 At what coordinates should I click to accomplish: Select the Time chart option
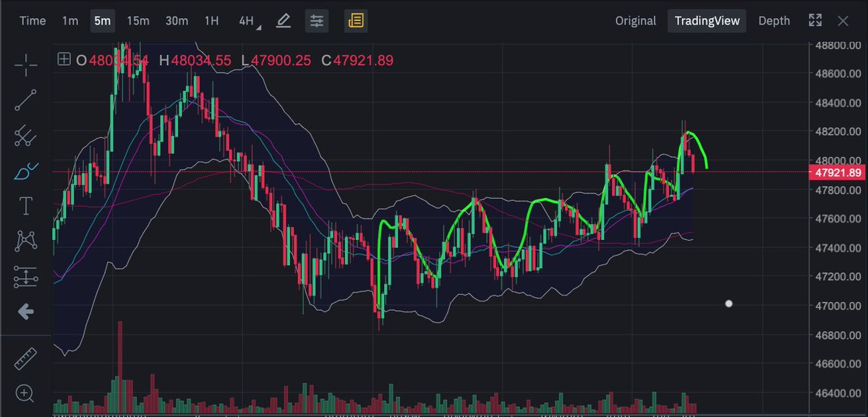pyautogui.click(x=33, y=21)
